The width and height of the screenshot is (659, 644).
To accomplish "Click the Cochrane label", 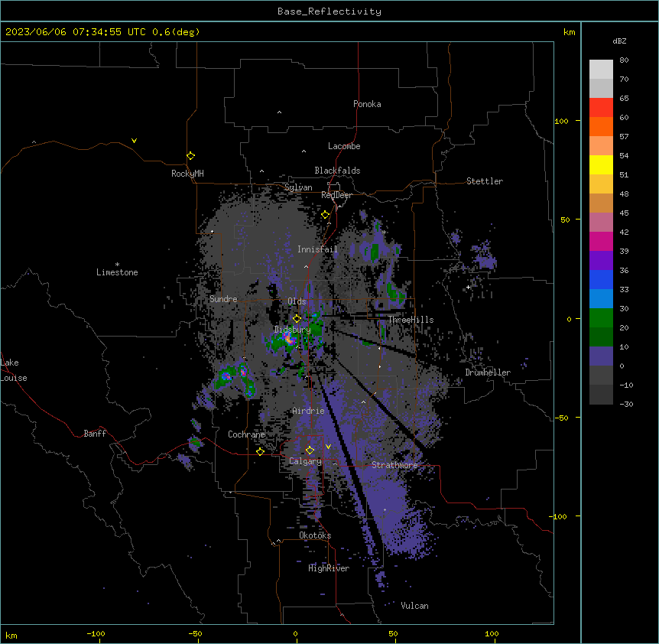I will (x=246, y=434).
